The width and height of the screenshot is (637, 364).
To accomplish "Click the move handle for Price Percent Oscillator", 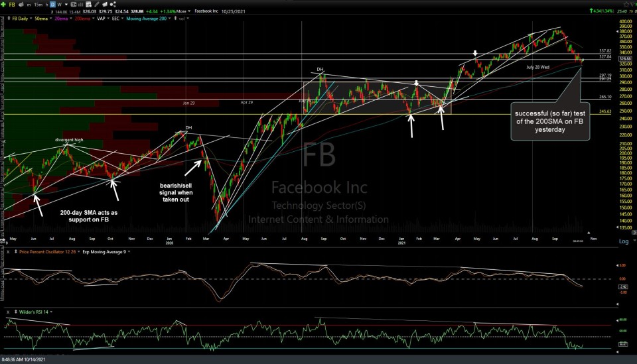I will point(16,251).
